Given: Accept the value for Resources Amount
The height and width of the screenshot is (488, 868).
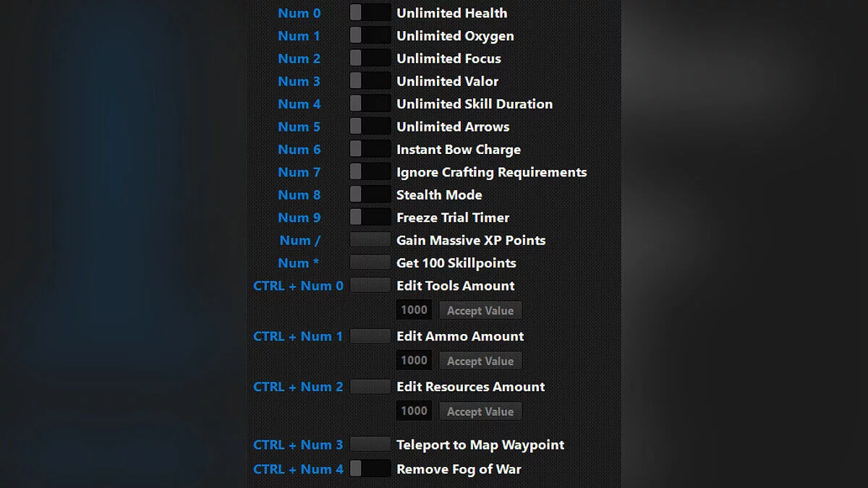Looking at the screenshot, I should tap(480, 411).
